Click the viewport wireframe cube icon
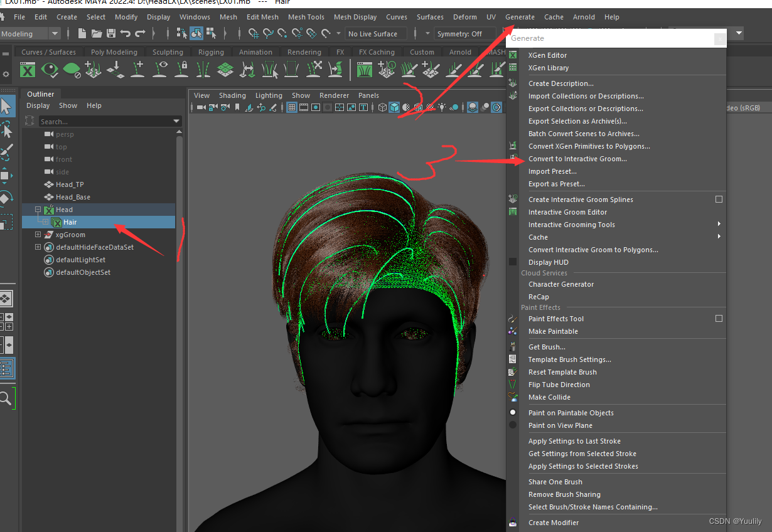Viewport: 772px width, 532px height. (382, 107)
